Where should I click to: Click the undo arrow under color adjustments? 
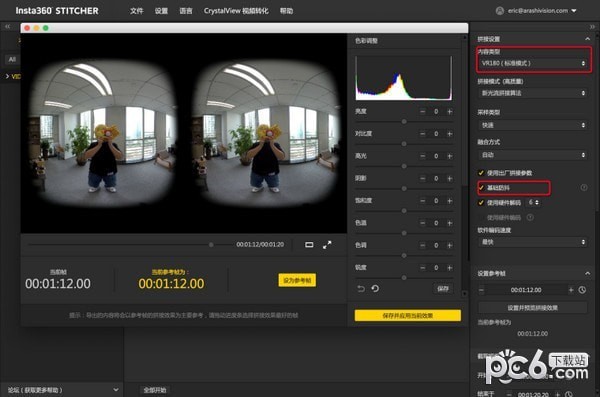(361, 288)
